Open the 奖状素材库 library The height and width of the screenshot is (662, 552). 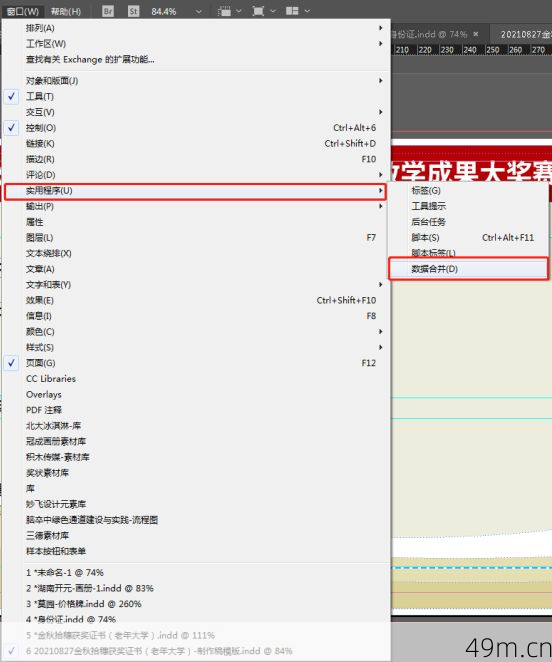(196, 472)
